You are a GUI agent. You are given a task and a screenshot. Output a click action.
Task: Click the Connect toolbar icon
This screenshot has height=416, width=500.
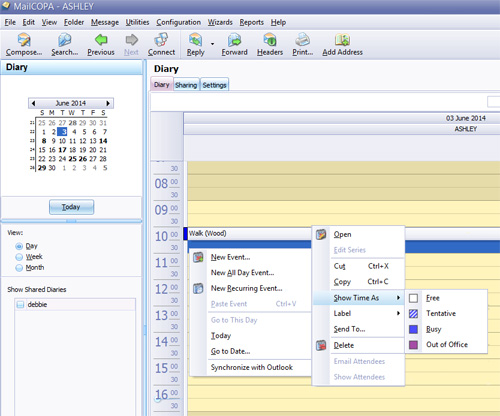pyautogui.click(x=161, y=40)
